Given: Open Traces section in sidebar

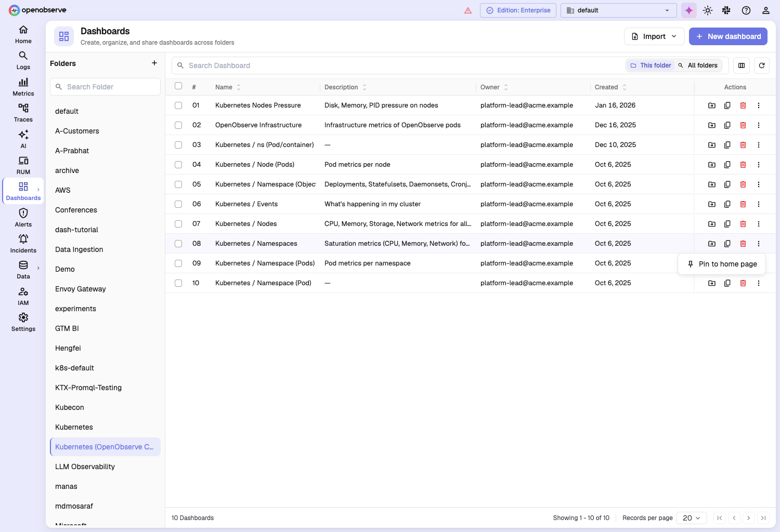Looking at the screenshot, I should 23,113.
